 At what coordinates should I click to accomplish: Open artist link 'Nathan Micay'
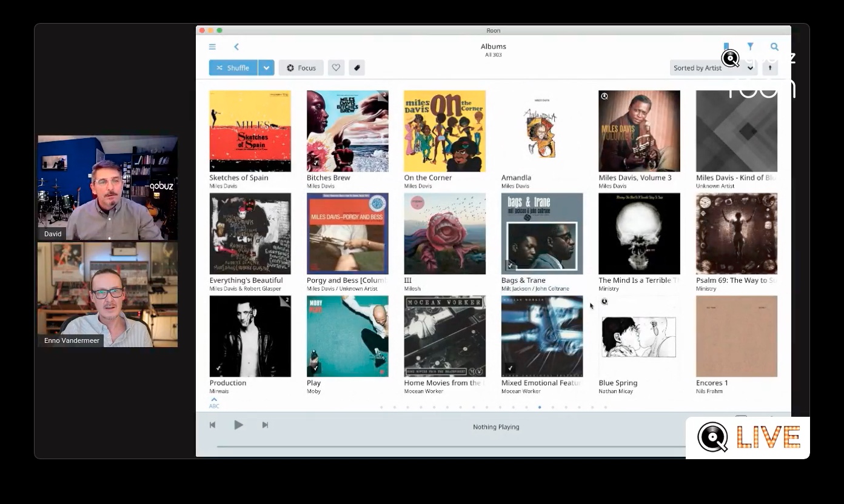[x=615, y=391]
